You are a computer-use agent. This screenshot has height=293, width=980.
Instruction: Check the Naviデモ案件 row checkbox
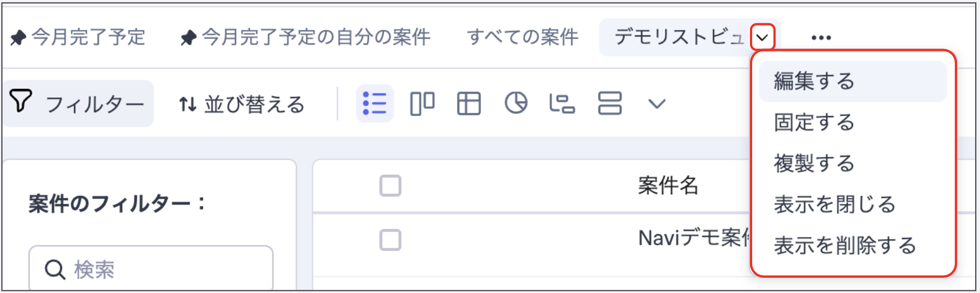click(390, 240)
